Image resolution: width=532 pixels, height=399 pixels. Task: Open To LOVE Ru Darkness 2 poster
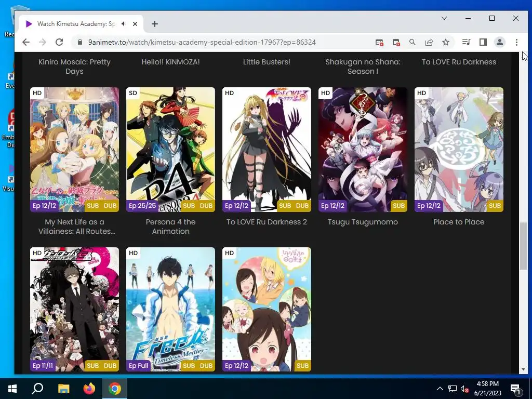tap(267, 150)
